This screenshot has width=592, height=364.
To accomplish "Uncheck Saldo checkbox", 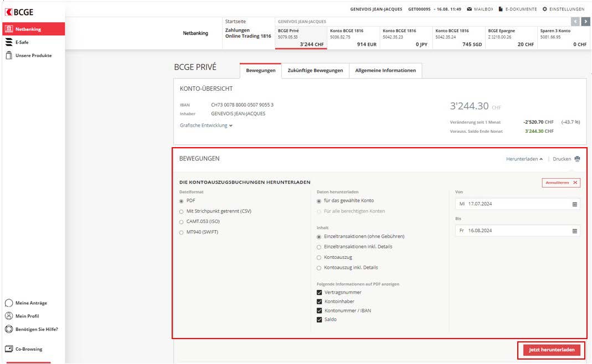I will click(320, 320).
